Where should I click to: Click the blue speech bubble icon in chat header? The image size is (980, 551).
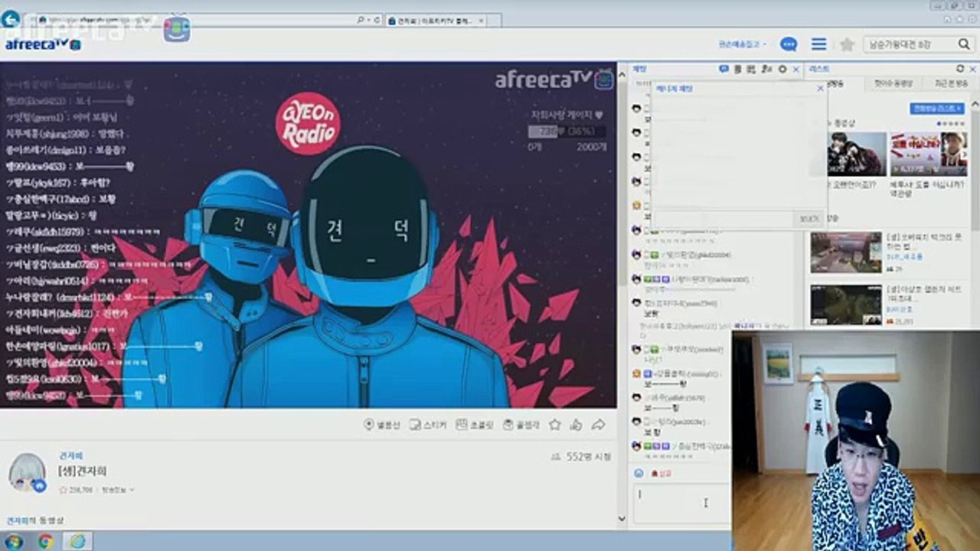[x=724, y=69]
